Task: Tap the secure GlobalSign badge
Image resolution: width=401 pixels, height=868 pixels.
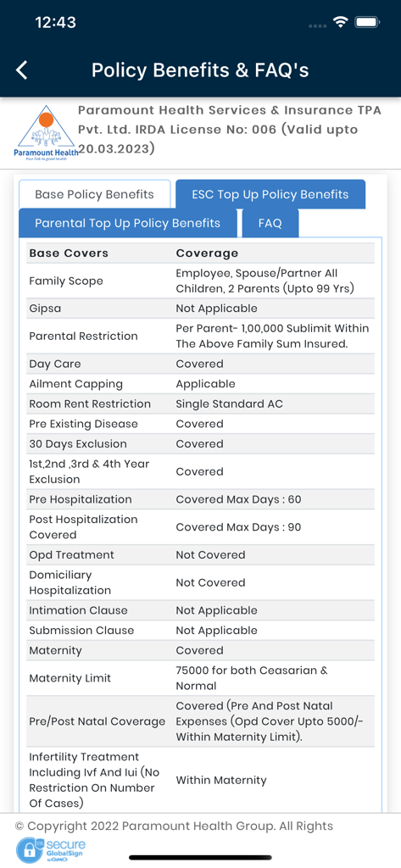Action: point(51,850)
